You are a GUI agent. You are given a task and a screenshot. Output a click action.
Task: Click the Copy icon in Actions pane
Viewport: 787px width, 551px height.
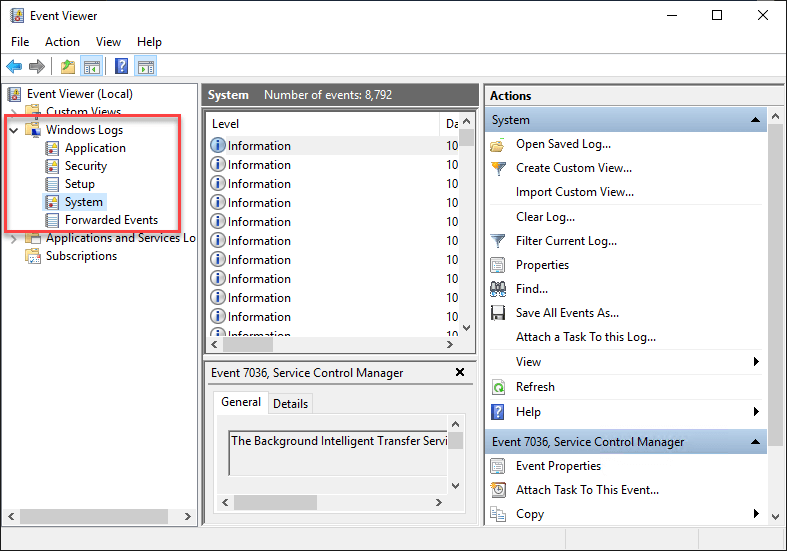click(x=498, y=514)
